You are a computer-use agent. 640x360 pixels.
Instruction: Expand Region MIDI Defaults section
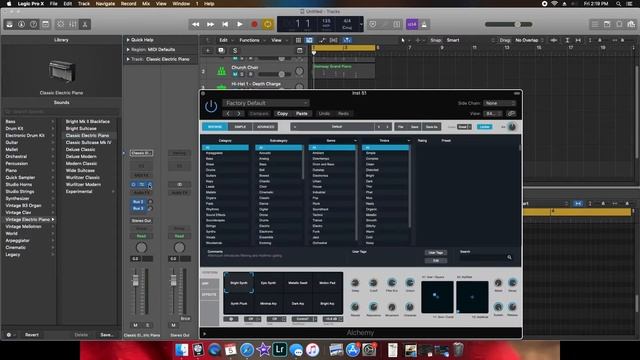point(128,49)
